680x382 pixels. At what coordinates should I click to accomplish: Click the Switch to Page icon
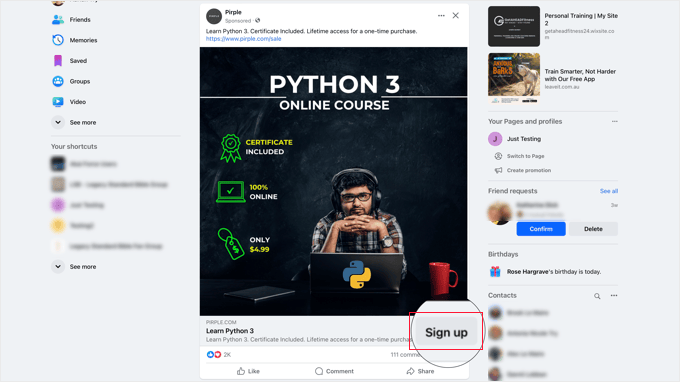[498, 156]
